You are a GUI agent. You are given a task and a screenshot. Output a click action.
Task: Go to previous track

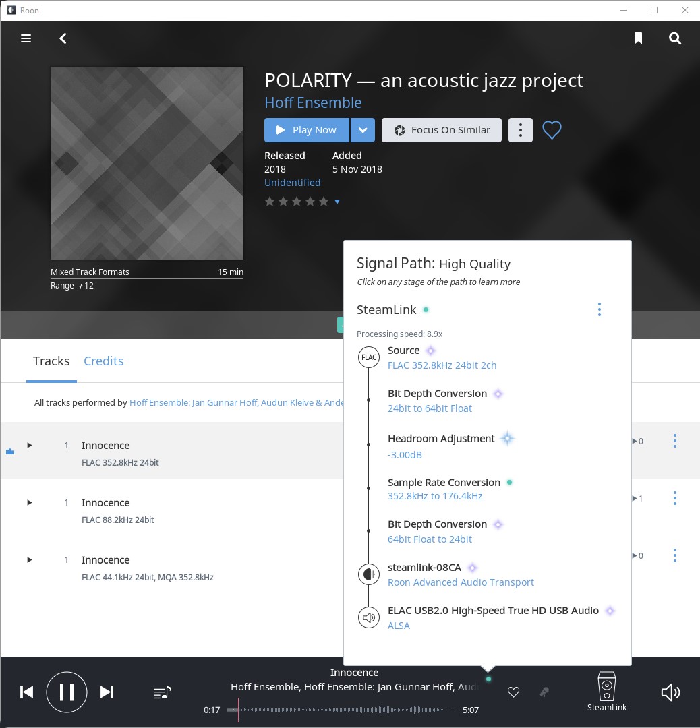click(x=27, y=692)
